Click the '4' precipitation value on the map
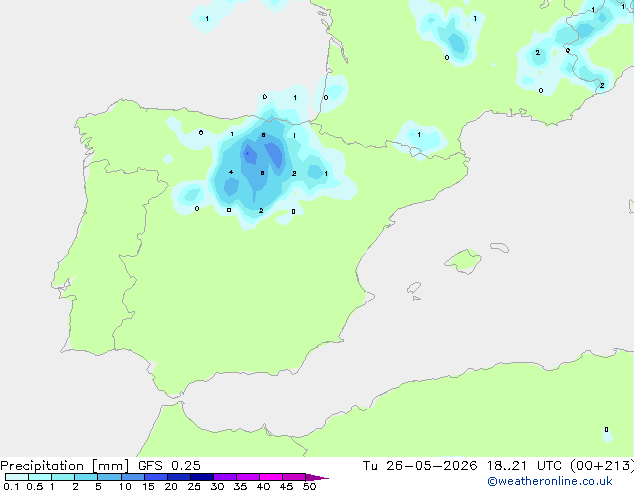This screenshot has height=490, width=634. [x=231, y=172]
